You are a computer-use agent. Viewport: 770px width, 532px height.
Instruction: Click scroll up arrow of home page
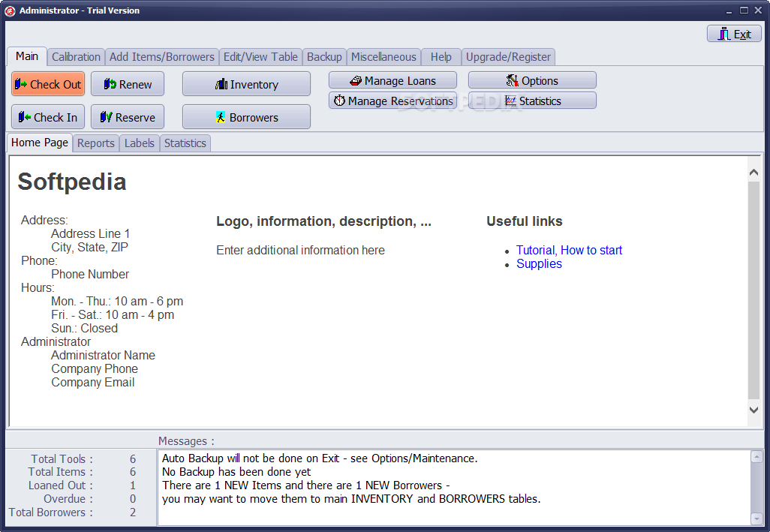click(x=753, y=173)
